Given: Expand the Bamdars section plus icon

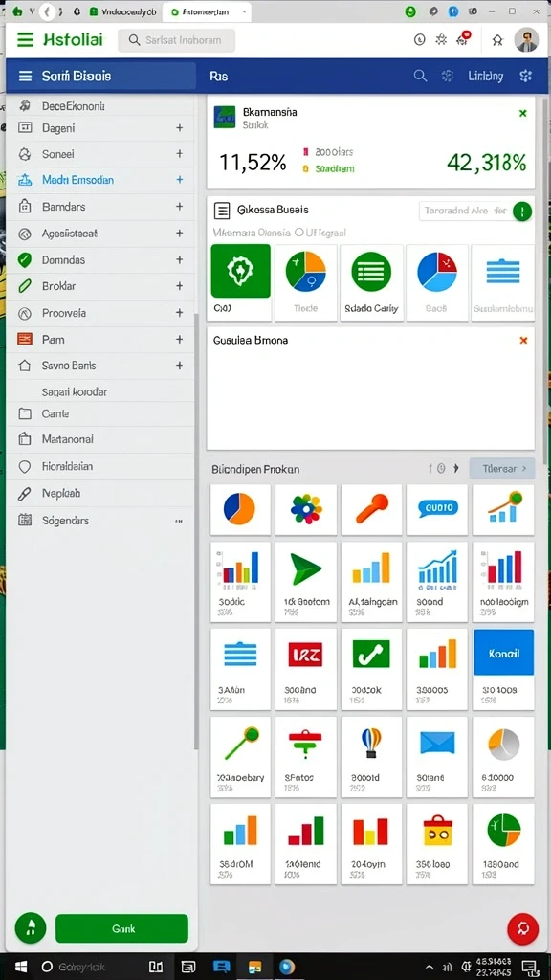Looking at the screenshot, I should (179, 207).
